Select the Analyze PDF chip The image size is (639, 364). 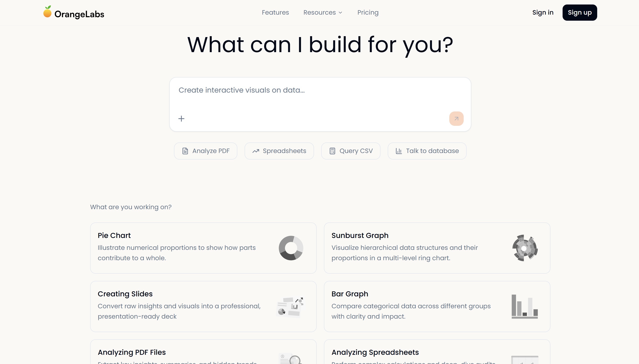pyautogui.click(x=205, y=151)
